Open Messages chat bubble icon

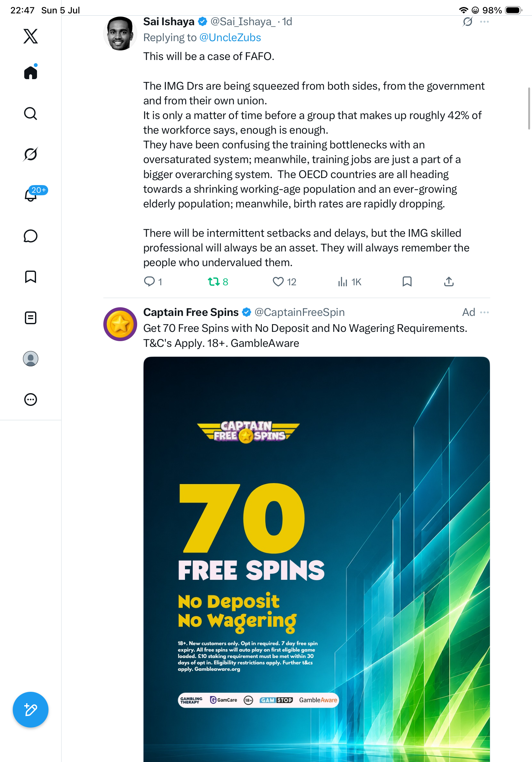pyautogui.click(x=31, y=236)
